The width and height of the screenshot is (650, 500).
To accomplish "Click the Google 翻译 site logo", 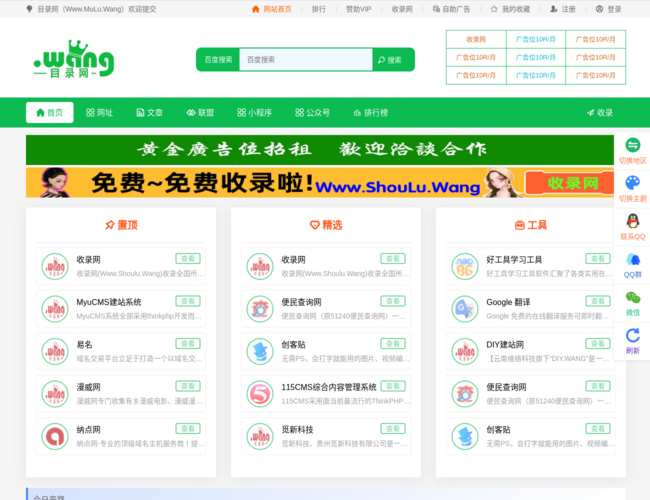I will (x=465, y=309).
